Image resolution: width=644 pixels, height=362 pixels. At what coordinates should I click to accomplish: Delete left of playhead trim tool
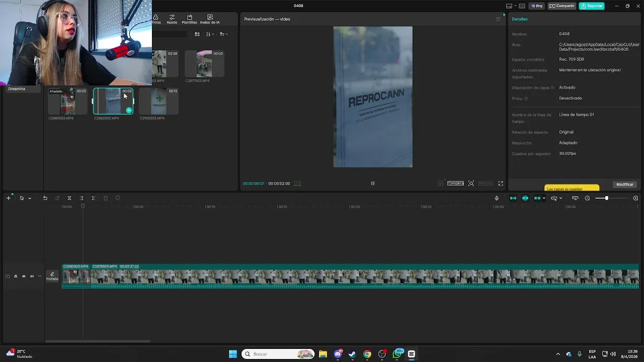[x=82, y=198]
